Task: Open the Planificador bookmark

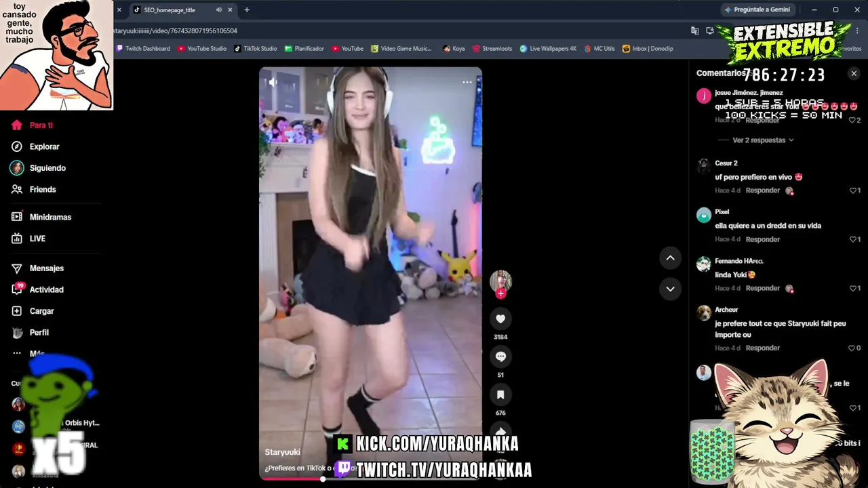Action: 304,49
